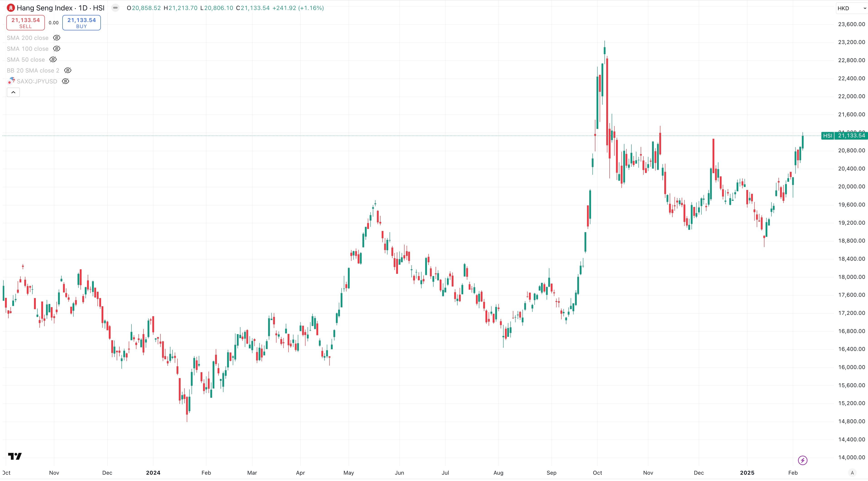Open the HKD currency dropdown
The width and height of the screenshot is (868, 481).
tap(851, 8)
